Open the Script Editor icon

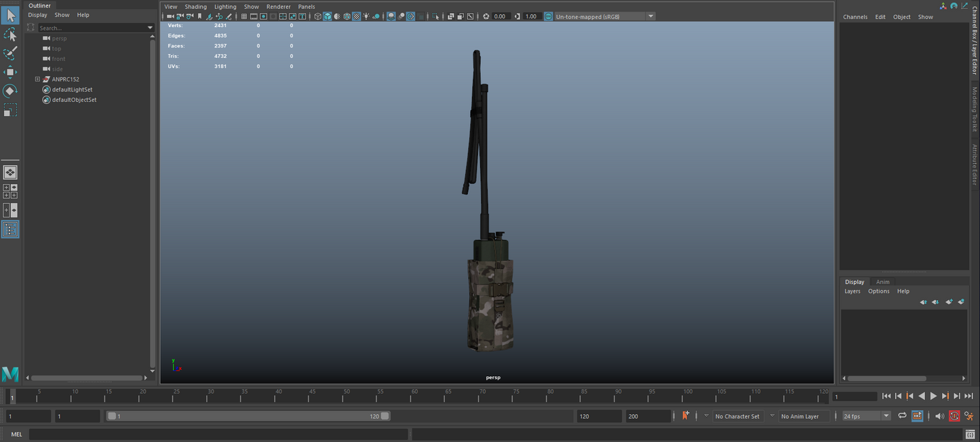coord(969,435)
